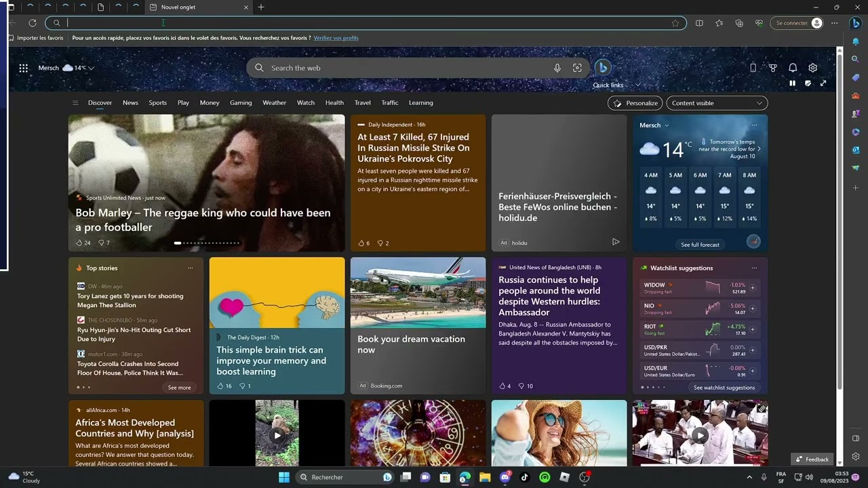Click See more in Top stories
Screen dimensions: 868x488
(x=179, y=388)
